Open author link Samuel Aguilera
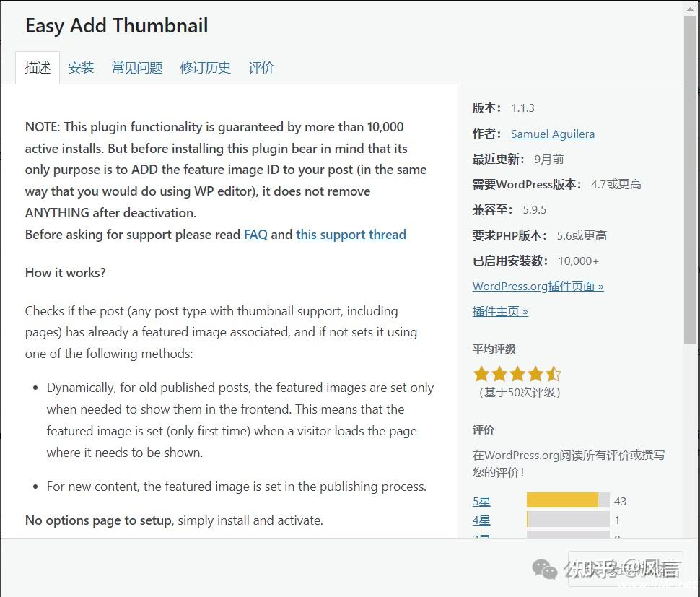Image resolution: width=700 pixels, height=597 pixels. [x=552, y=134]
